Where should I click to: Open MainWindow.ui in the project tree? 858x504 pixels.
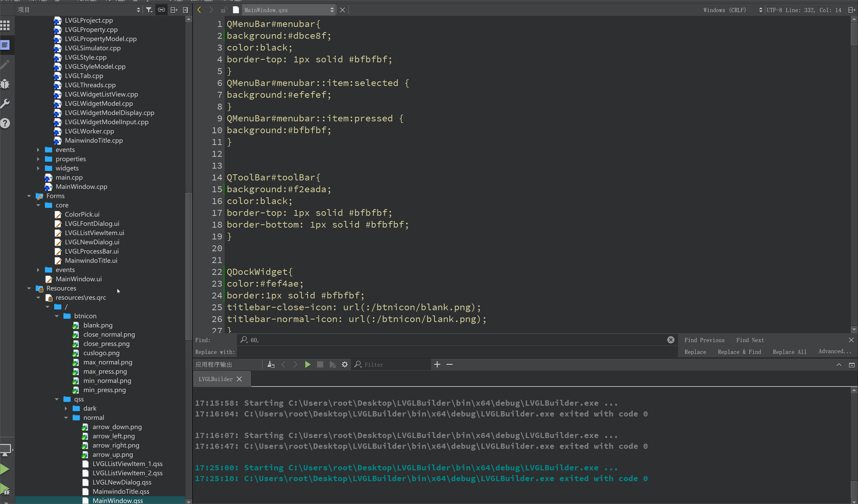coord(79,279)
